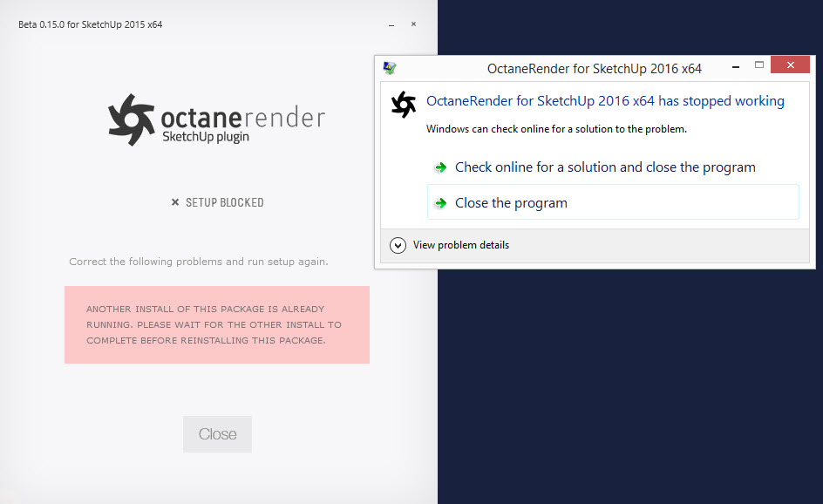Minimize the Beta 0.15.0 installer window

[x=391, y=24]
